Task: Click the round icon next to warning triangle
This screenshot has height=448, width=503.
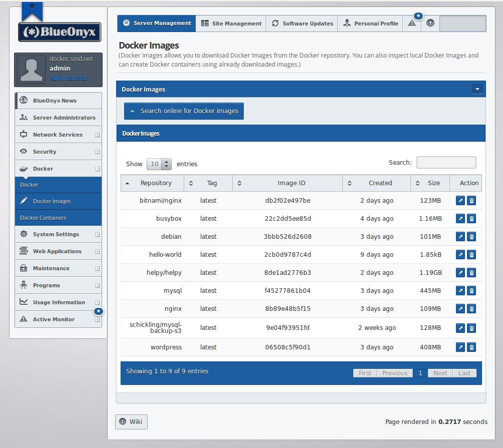Action: pos(430,24)
